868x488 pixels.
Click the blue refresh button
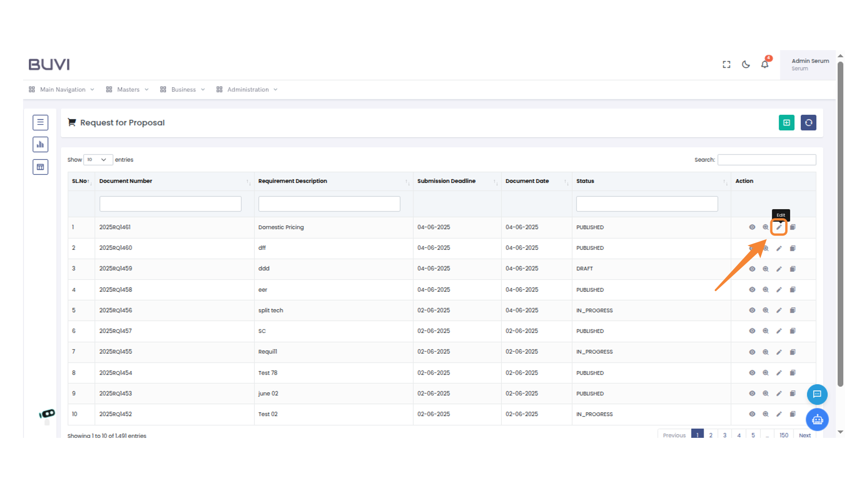pyautogui.click(x=808, y=122)
